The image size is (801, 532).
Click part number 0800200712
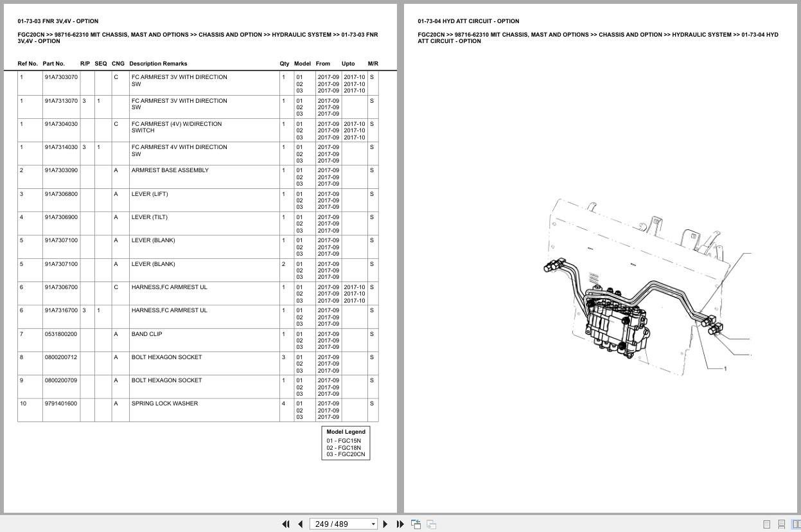tap(61, 357)
